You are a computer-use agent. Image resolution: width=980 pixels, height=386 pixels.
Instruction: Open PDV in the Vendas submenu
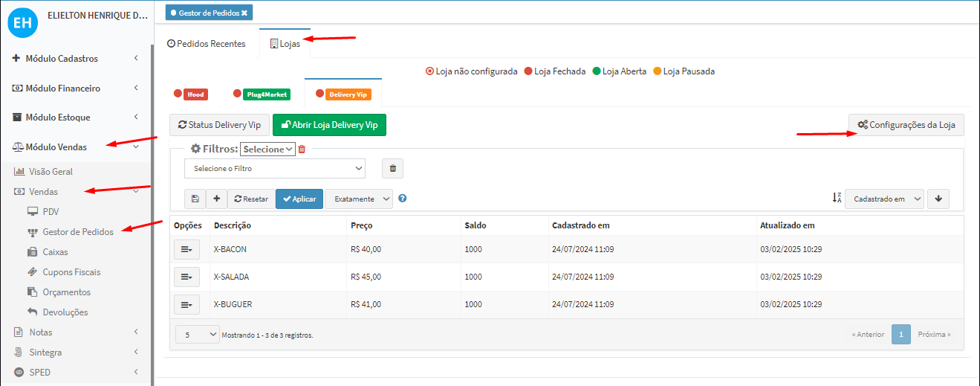click(x=51, y=211)
